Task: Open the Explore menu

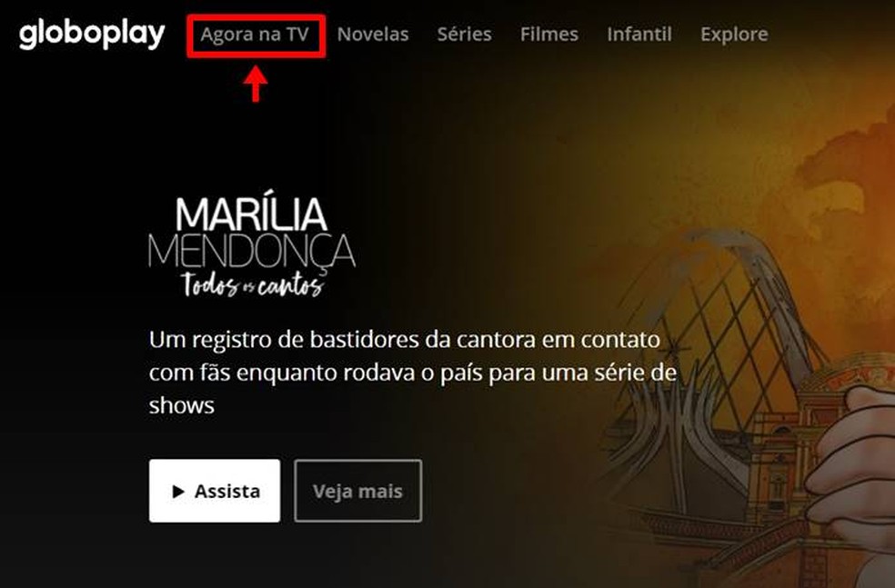Action: [x=734, y=35]
